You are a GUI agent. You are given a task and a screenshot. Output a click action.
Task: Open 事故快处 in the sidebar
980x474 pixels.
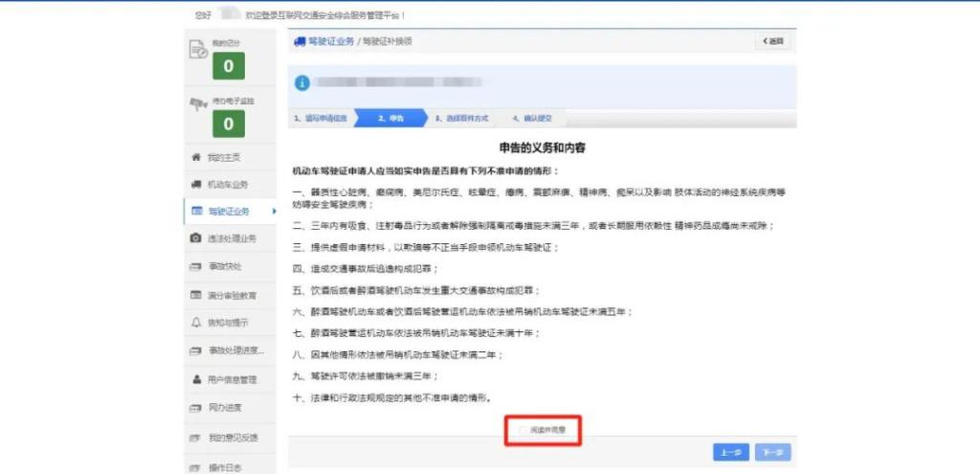[225, 266]
